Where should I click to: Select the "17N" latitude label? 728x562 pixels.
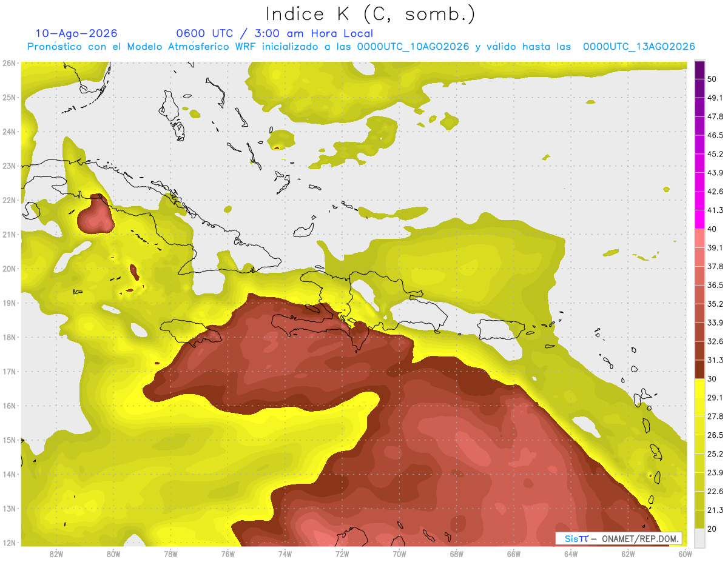pos(8,372)
